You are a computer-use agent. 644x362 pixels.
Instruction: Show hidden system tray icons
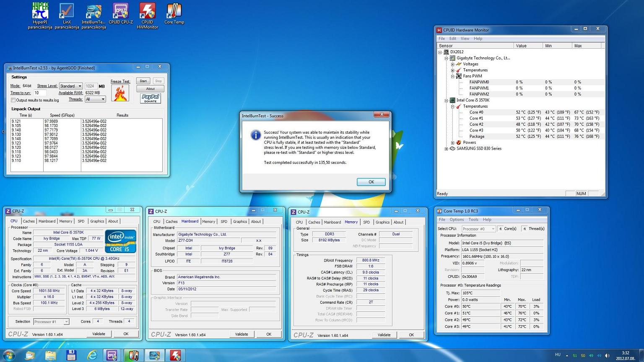pyautogui.click(x=567, y=355)
